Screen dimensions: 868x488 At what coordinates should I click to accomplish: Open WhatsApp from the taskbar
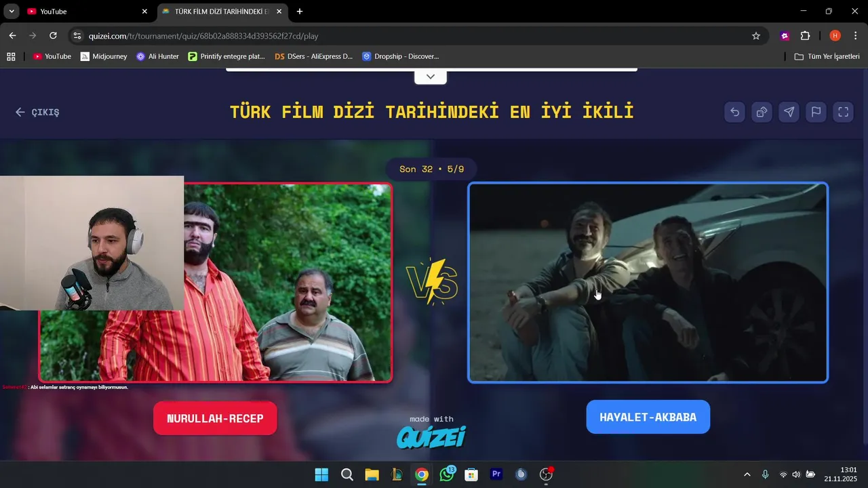(x=447, y=474)
